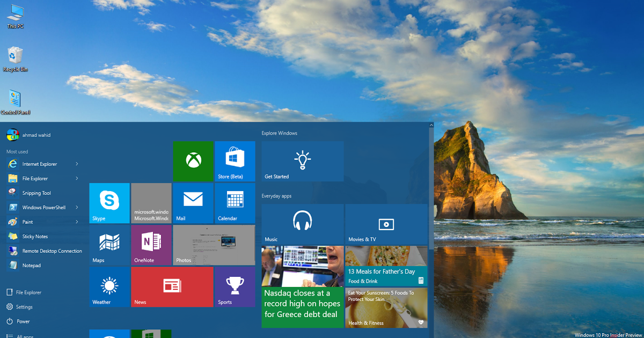Open the purple Sports tile
644x338 pixels.
click(235, 287)
